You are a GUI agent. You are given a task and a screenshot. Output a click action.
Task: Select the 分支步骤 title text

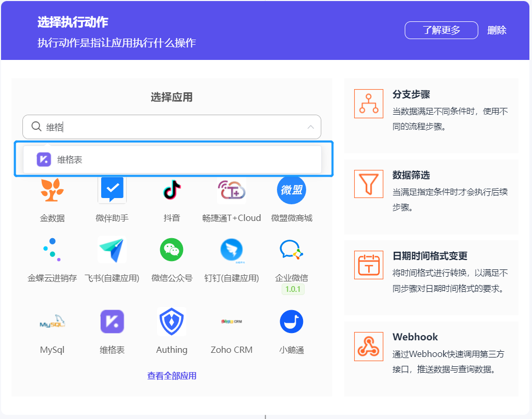pyautogui.click(x=411, y=94)
